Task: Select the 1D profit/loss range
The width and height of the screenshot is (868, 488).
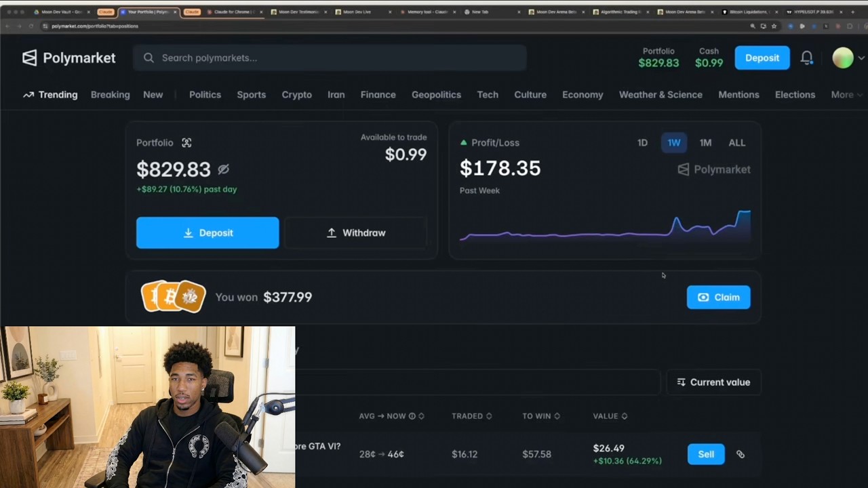Action: (642, 142)
